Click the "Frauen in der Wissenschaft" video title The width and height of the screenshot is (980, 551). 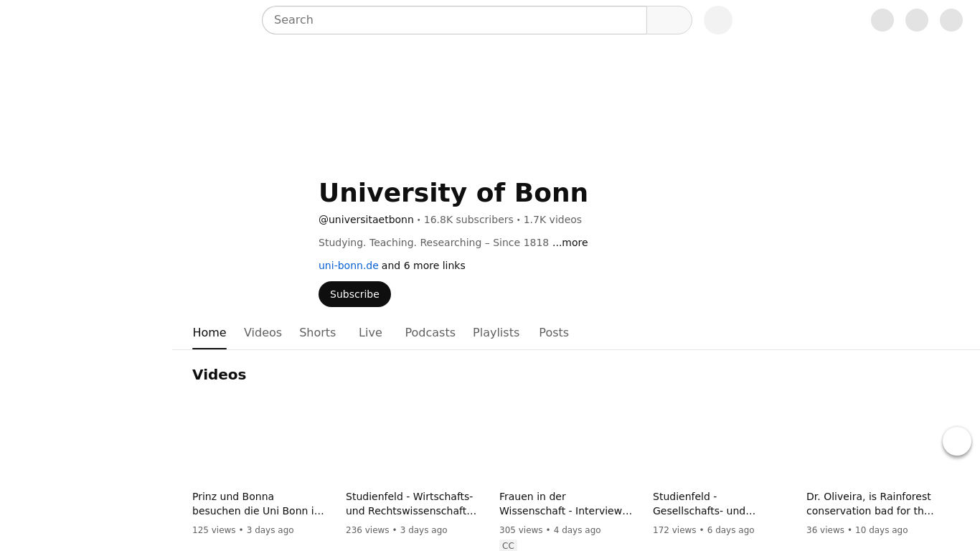pyautogui.click(x=565, y=504)
